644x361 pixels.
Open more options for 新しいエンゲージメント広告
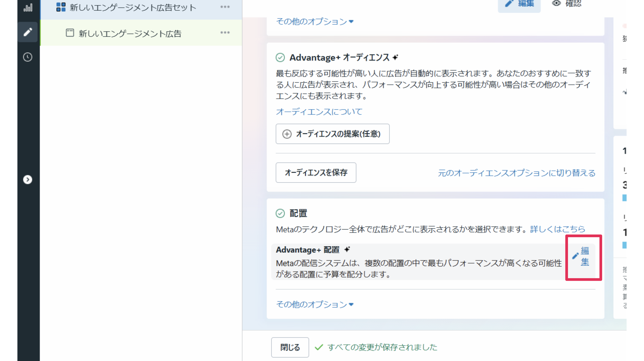(225, 32)
